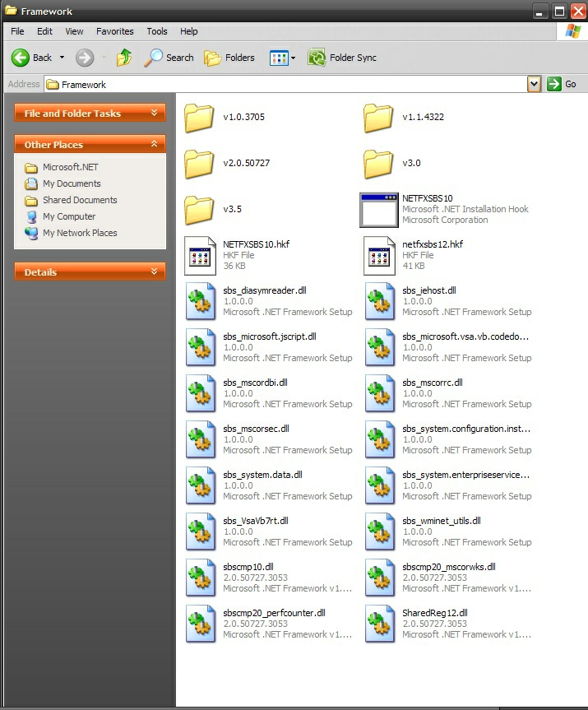Screen dimensions: 588x710
Task: Expand the File and Folder Tasks panel
Action: (x=154, y=113)
